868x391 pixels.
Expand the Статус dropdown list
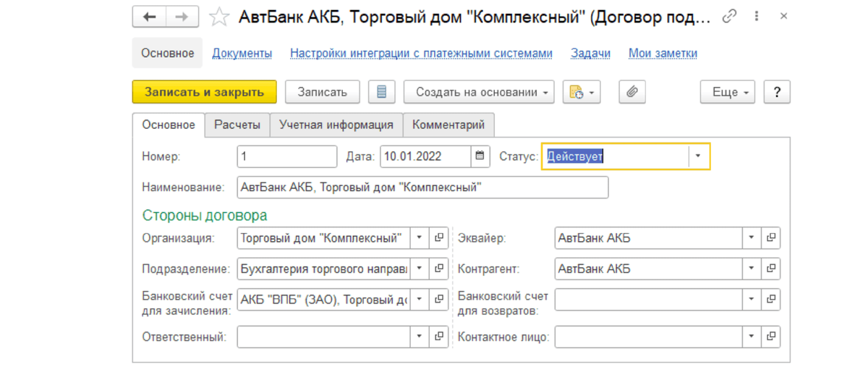698,156
